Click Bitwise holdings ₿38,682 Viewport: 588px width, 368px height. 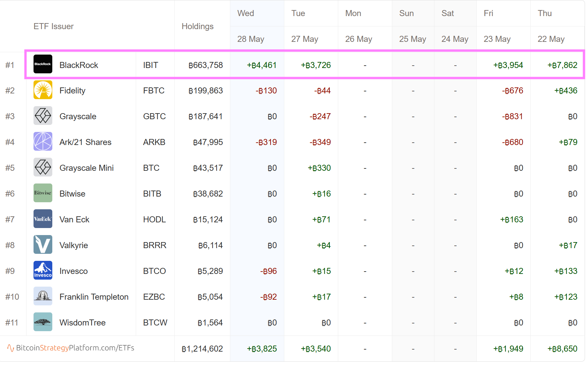pyautogui.click(x=208, y=194)
